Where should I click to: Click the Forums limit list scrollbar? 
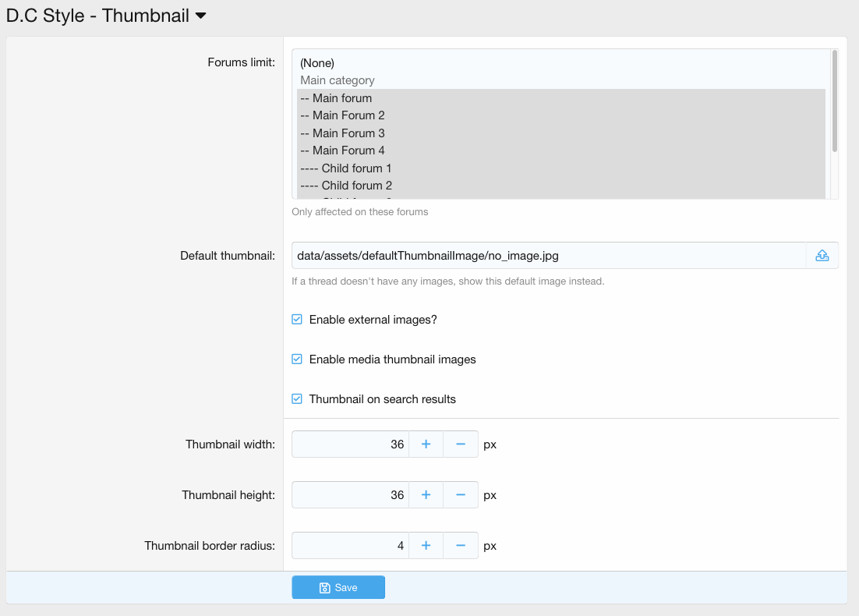pos(834,101)
